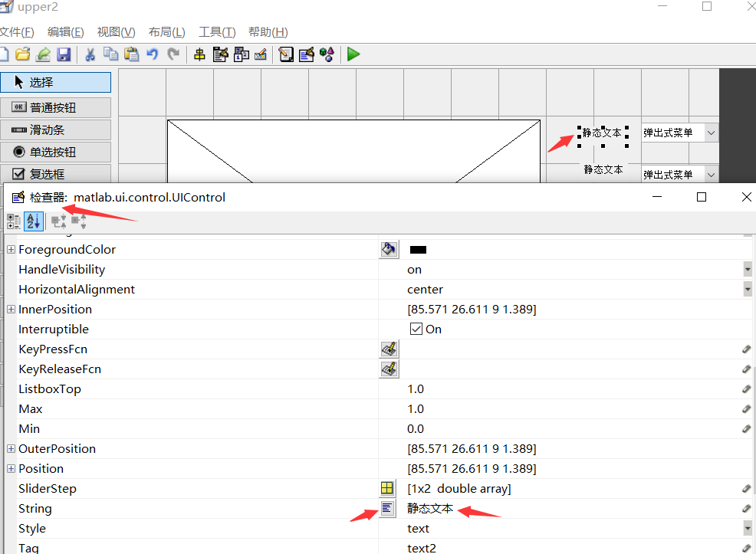Open the Menu Editor icon
This screenshot has width=756, height=554.
click(220, 54)
